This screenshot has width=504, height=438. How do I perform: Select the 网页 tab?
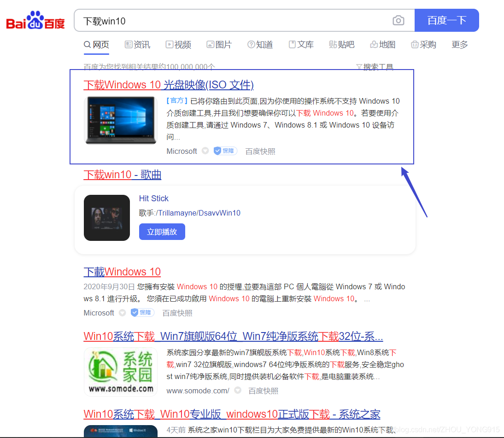(x=96, y=45)
